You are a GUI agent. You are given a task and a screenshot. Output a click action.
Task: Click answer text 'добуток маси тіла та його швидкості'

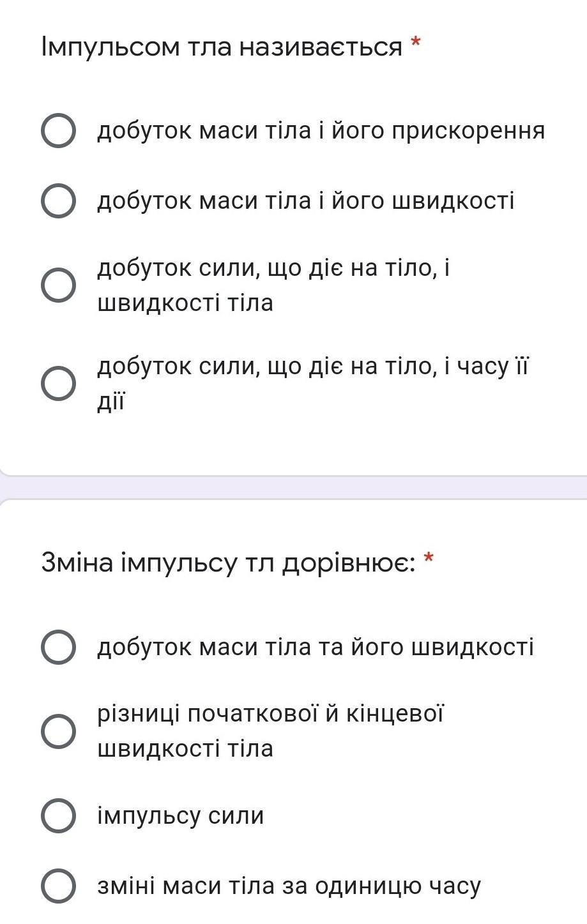316,648
